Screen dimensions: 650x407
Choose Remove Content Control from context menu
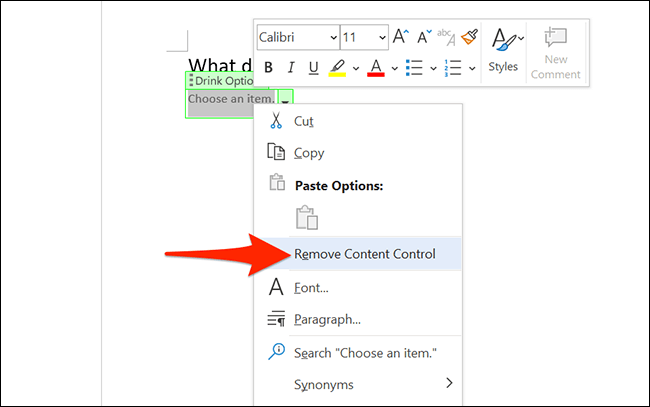tap(364, 254)
